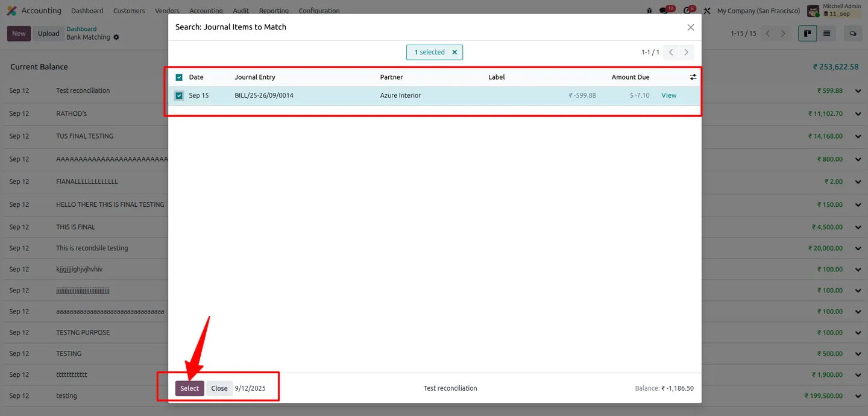Go to next page of 1-15 / 15
Viewport: 868px width, 416px height.
(783, 34)
